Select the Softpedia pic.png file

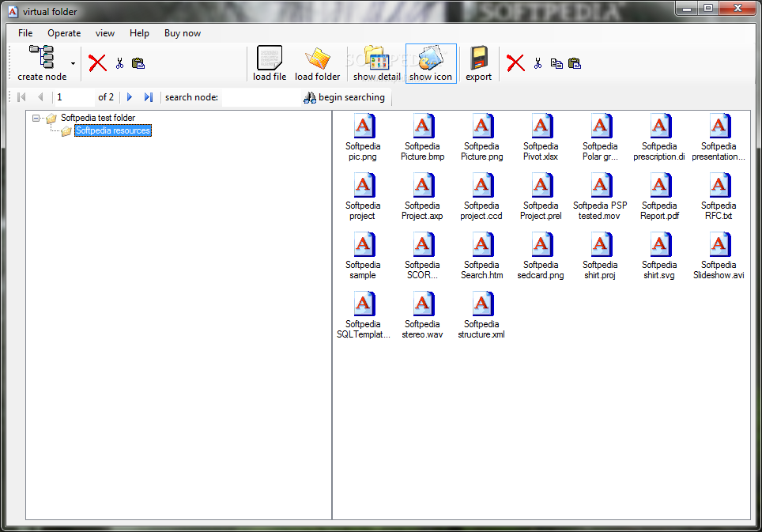click(x=363, y=137)
